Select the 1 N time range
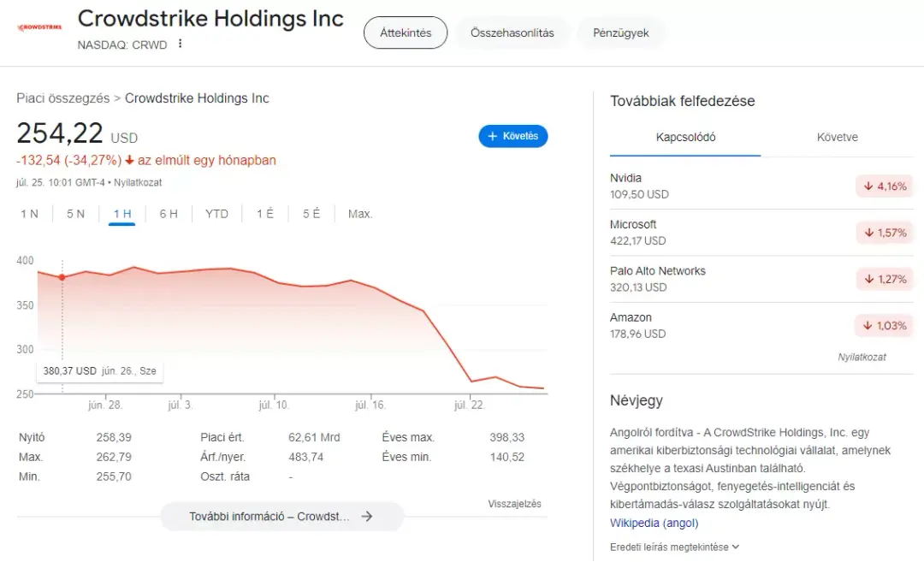 point(29,214)
